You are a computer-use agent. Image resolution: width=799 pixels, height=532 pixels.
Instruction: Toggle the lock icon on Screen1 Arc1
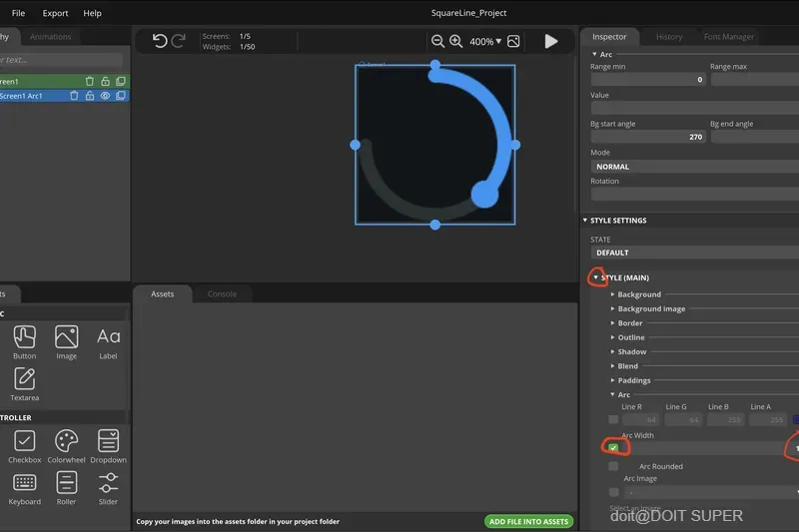(x=90, y=96)
